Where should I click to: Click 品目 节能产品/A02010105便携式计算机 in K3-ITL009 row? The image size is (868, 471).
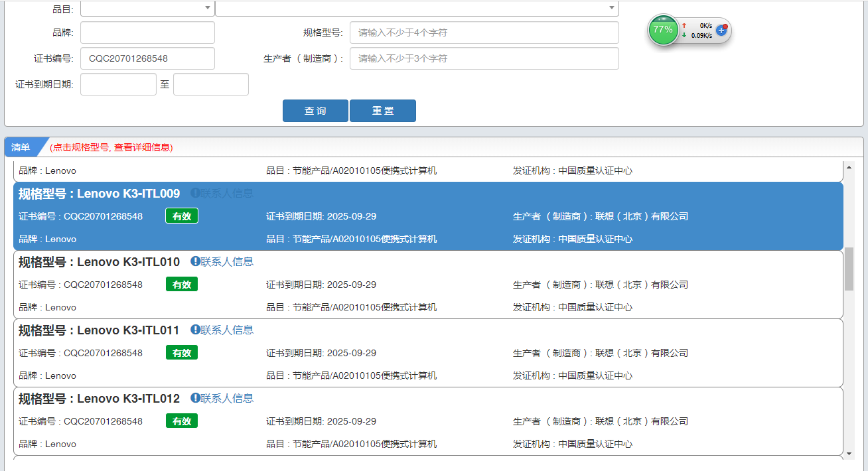(352, 239)
